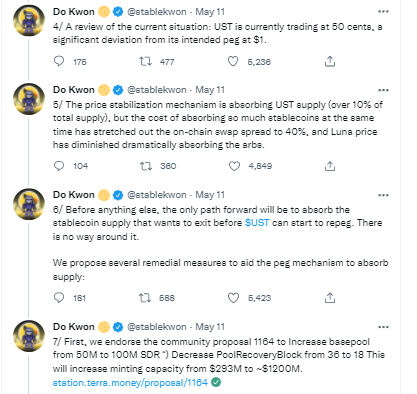The image size is (417, 394).
Task: Reply to tweet 6/ with 181 replies
Action: (59, 297)
